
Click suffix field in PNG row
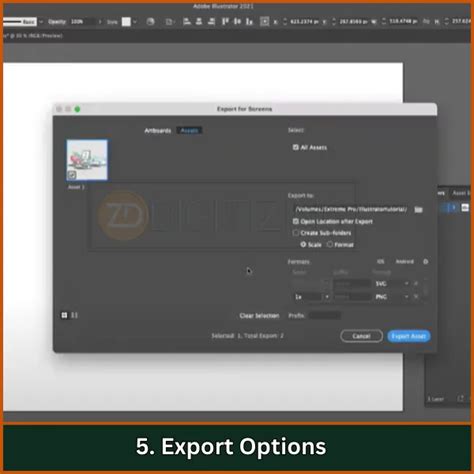(x=352, y=297)
